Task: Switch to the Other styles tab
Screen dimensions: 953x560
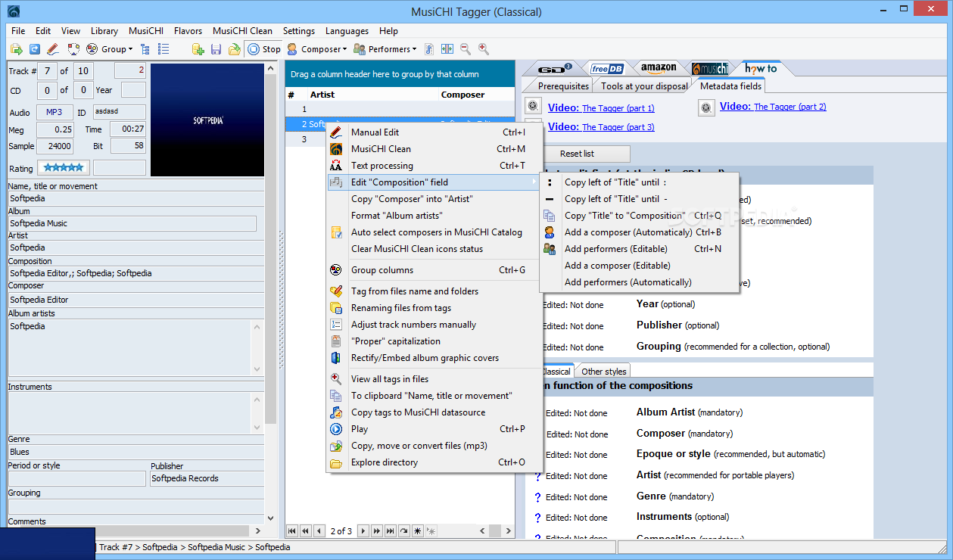Action: [x=603, y=372]
